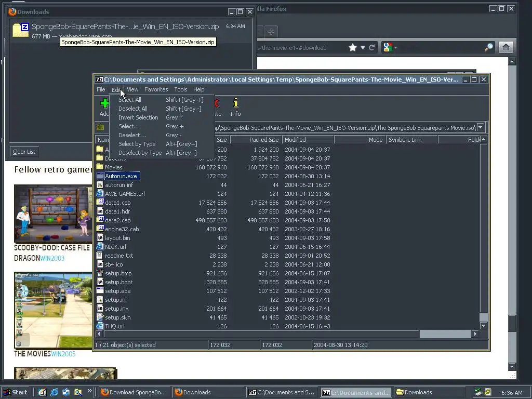
Task: Expand the quick launch overflow chevron
Action: 89,391
